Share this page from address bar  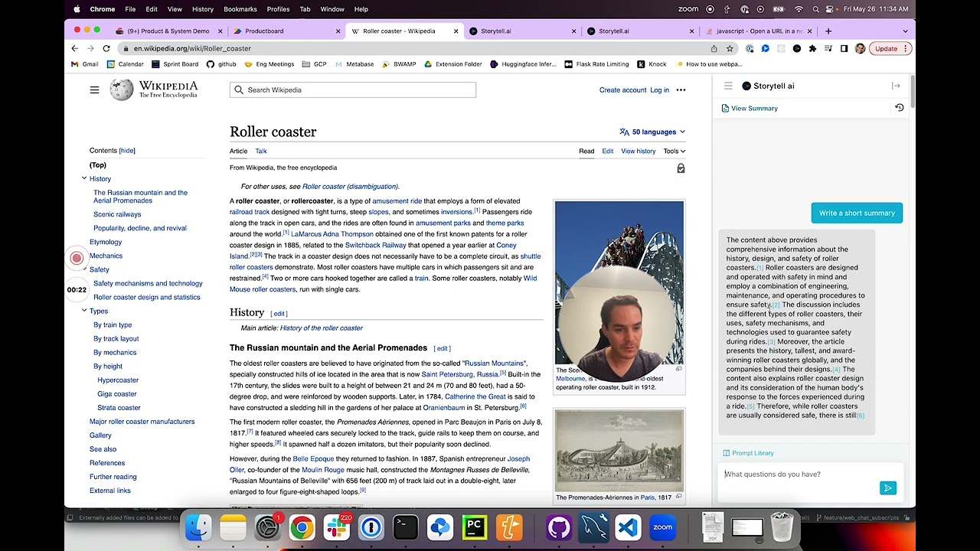click(714, 48)
